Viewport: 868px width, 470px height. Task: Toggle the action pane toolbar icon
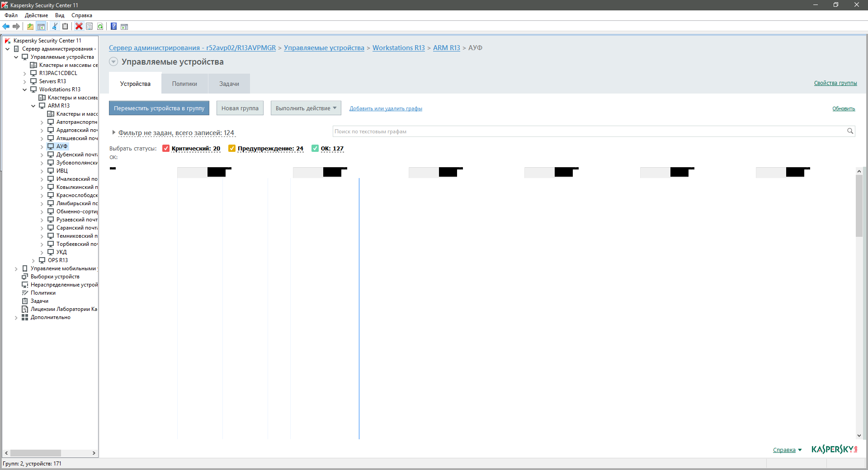[124, 26]
